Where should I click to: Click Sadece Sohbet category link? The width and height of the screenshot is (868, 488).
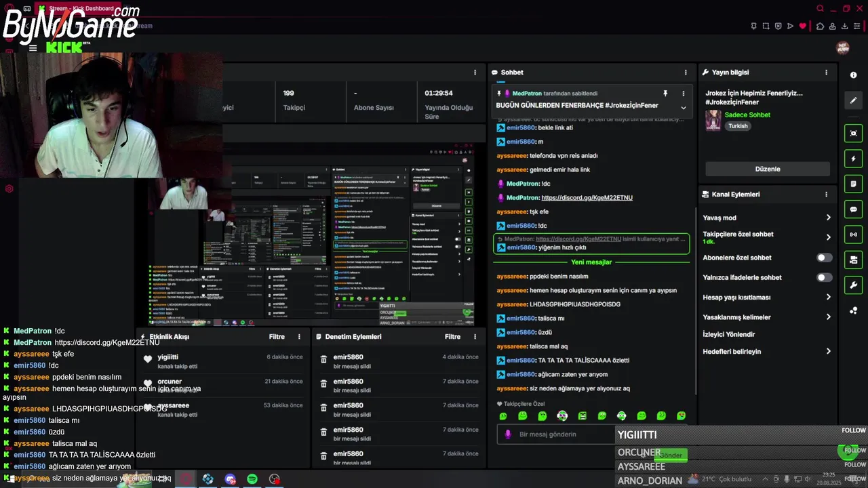point(747,115)
